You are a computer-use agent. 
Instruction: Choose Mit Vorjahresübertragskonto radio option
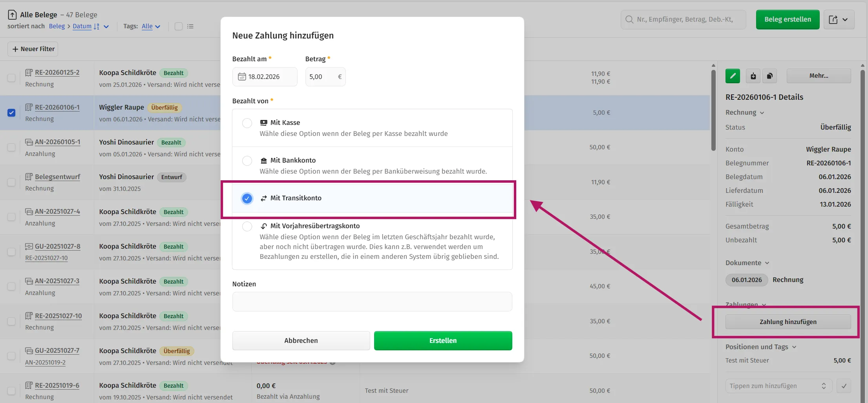pyautogui.click(x=247, y=226)
